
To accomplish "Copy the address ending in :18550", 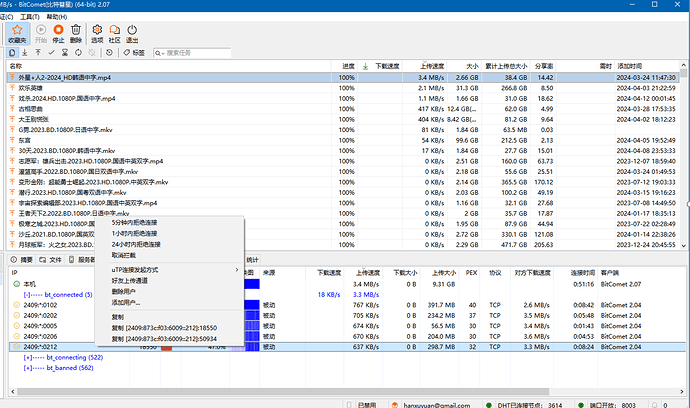I will (164, 328).
